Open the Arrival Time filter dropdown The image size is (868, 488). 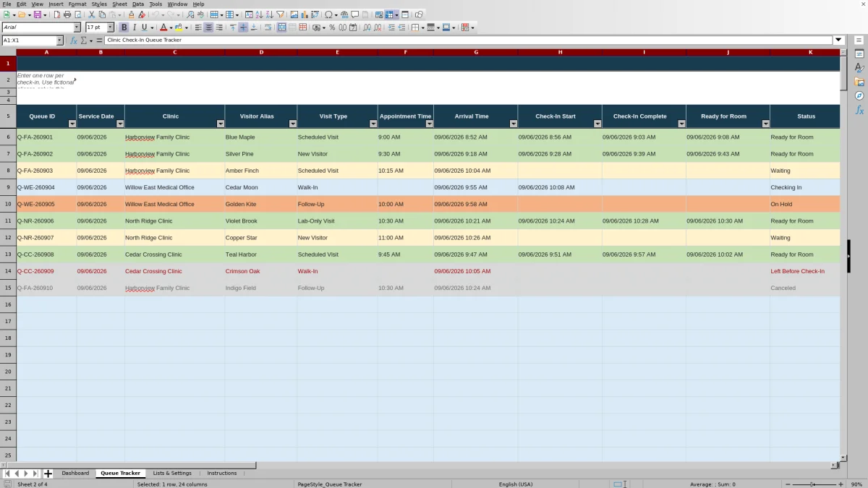[514, 124]
